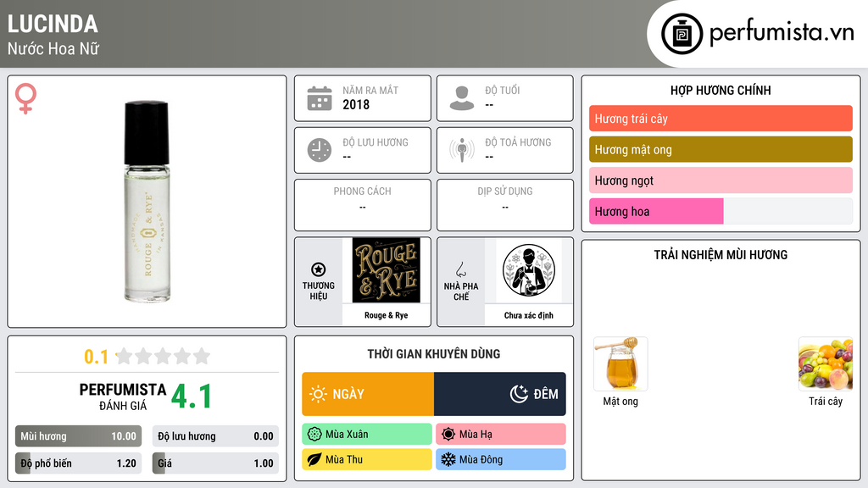Open the perfumer illustration thumbnail
This screenshot has width=868, height=488.
[x=529, y=270]
